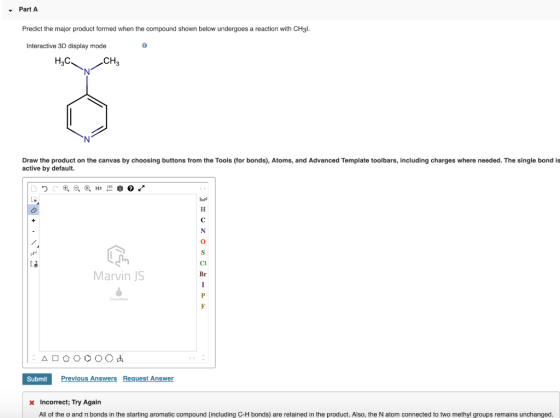Select the positive charge tool
560x418 pixels.
(34, 220)
